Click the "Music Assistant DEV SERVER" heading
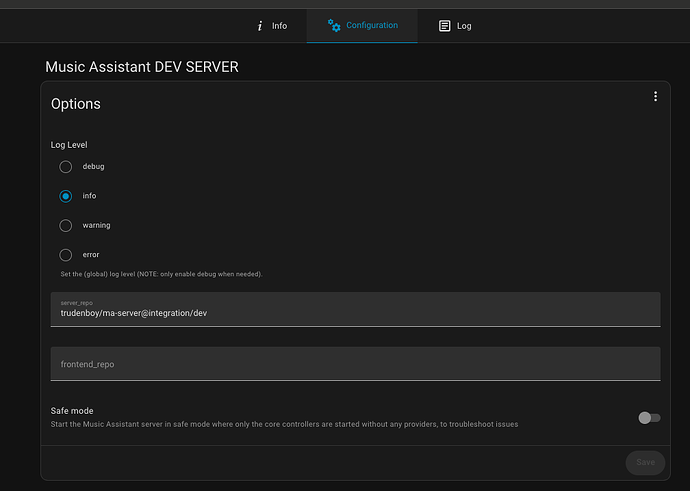Screen dimensions: 690x491 pyautogui.click(x=142, y=67)
